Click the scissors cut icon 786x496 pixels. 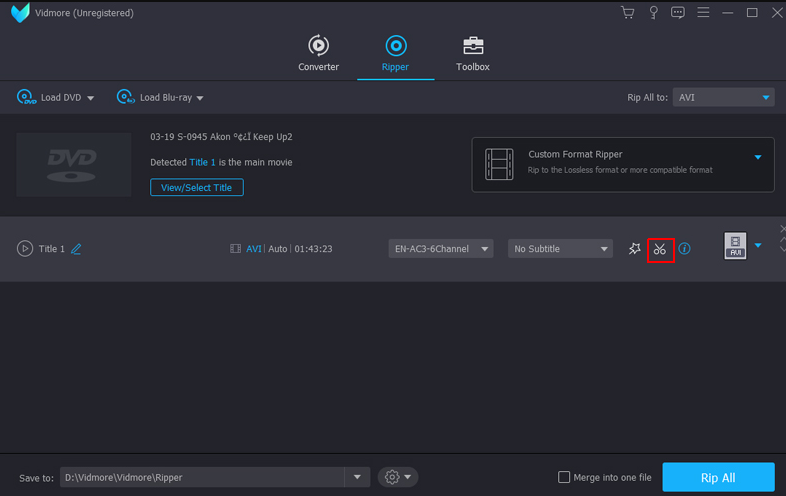click(659, 249)
